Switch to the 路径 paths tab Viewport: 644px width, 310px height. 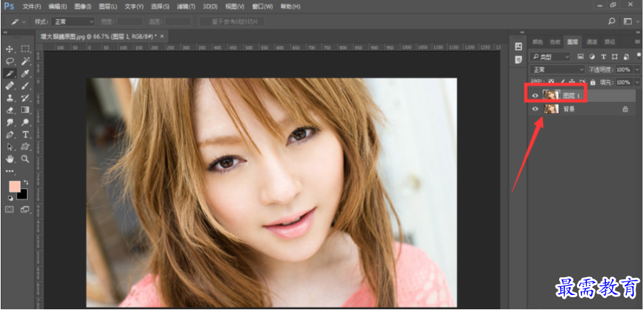click(x=610, y=41)
